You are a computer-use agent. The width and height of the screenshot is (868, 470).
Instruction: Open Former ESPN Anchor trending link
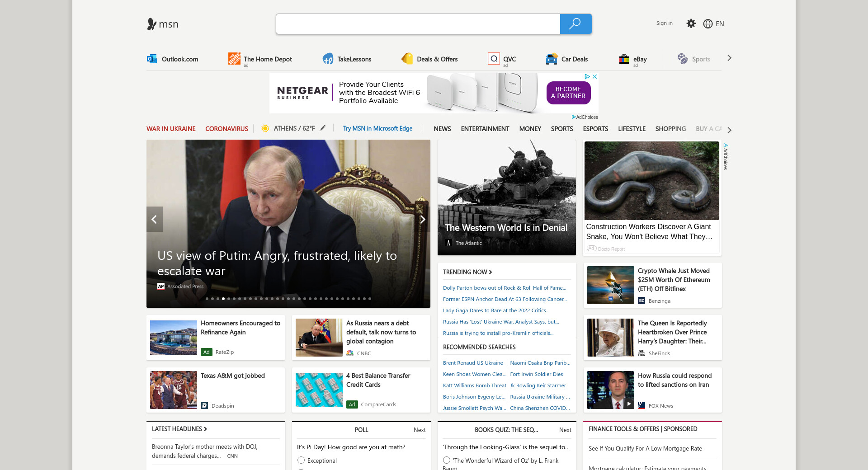point(505,299)
